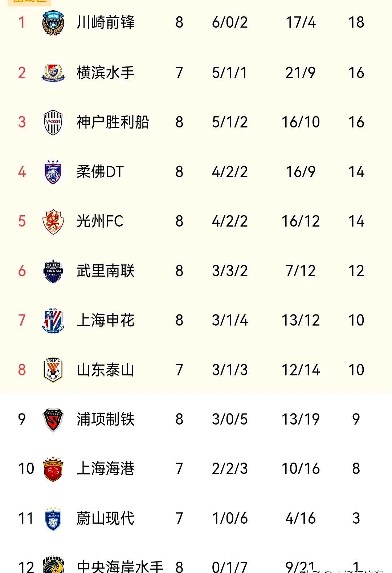Tap the Buriram United castle crest
Image resolution: width=392 pixels, height=573 pixels.
coord(53,271)
